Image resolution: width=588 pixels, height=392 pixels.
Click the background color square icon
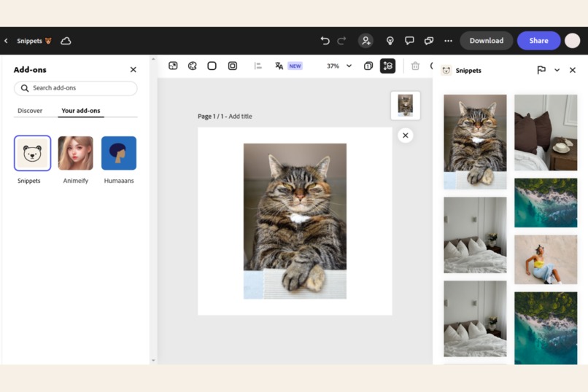(x=212, y=66)
